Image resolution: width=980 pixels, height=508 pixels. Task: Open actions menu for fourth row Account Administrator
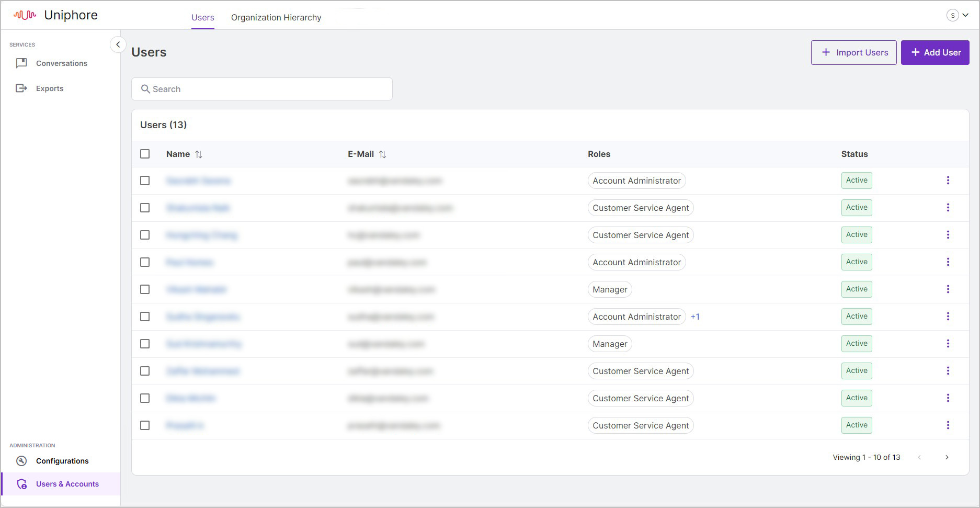[x=948, y=262]
